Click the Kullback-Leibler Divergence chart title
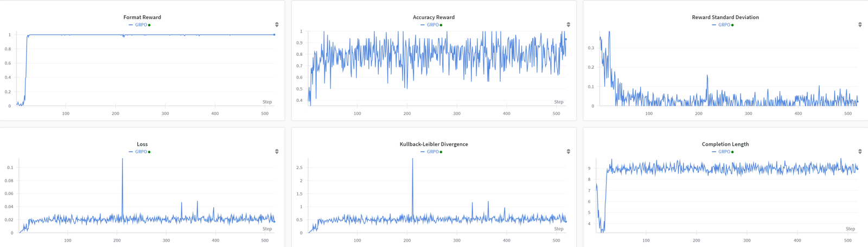This screenshot has height=247, width=868. coord(434,144)
